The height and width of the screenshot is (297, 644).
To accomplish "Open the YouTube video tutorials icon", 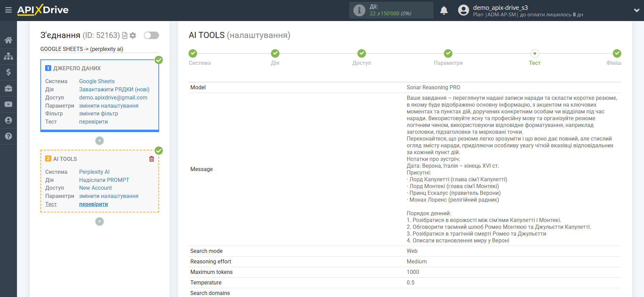I will pos(8,104).
